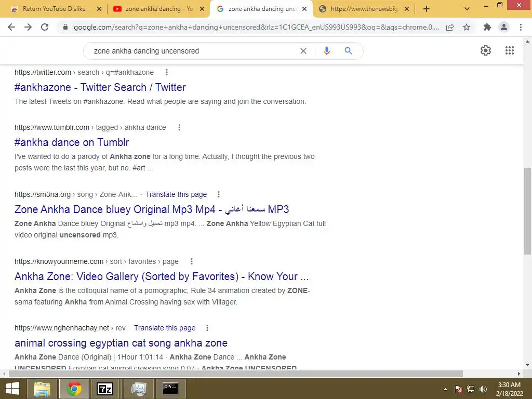The image size is (532, 399).
Task: Open 7-Zip from taskbar
Action: click(x=105, y=389)
